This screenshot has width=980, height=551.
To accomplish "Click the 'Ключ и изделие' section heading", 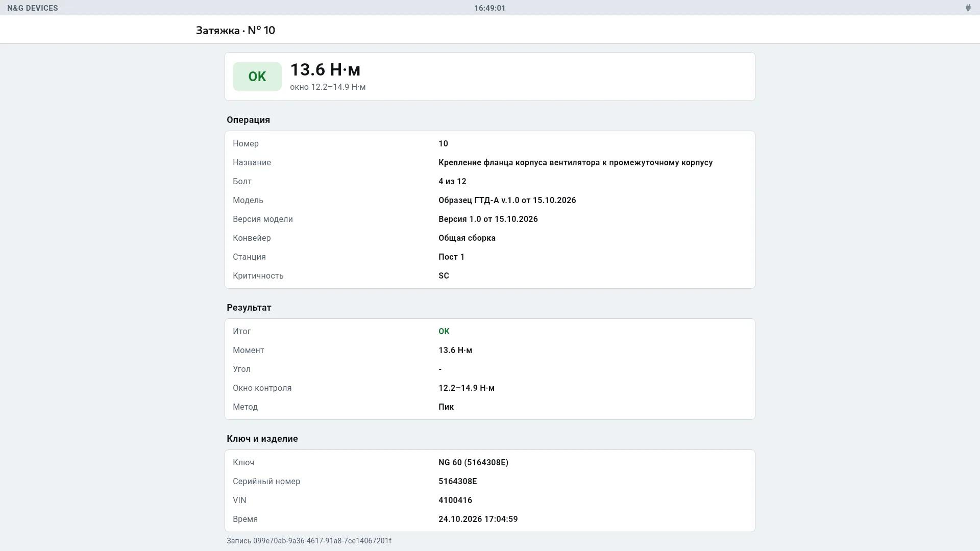I will (x=262, y=439).
